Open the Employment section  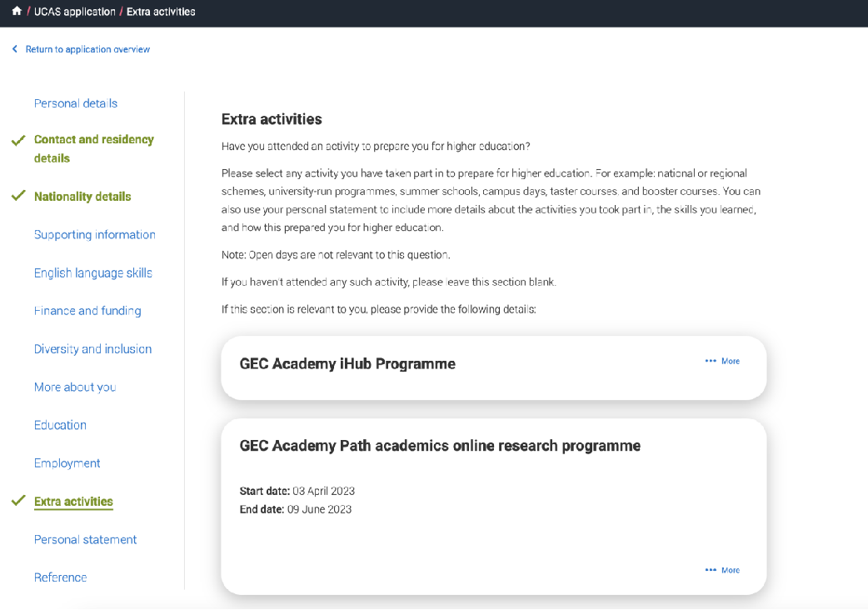[67, 463]
